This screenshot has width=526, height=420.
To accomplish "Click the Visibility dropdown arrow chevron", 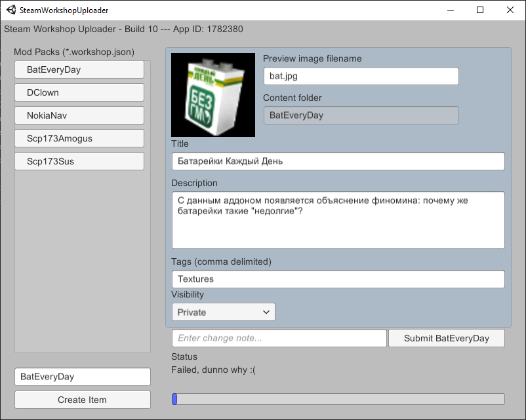I will pyautogui.click(x=266, y=312).
